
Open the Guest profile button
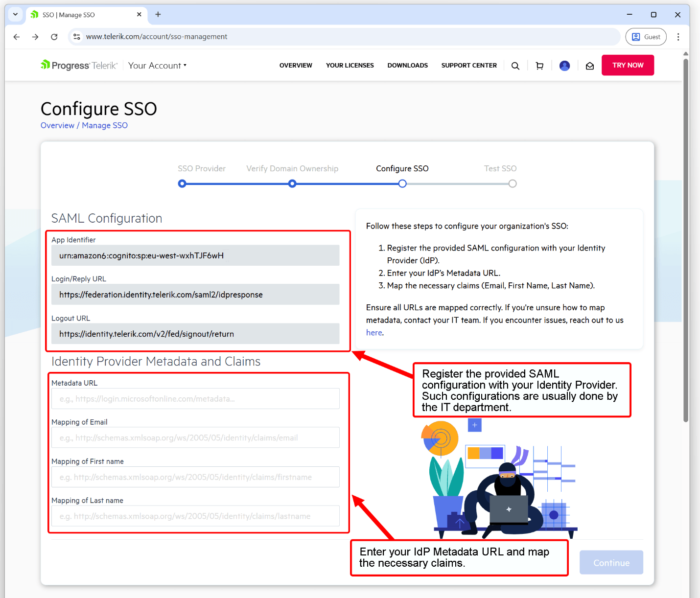[x=646, y=37]
